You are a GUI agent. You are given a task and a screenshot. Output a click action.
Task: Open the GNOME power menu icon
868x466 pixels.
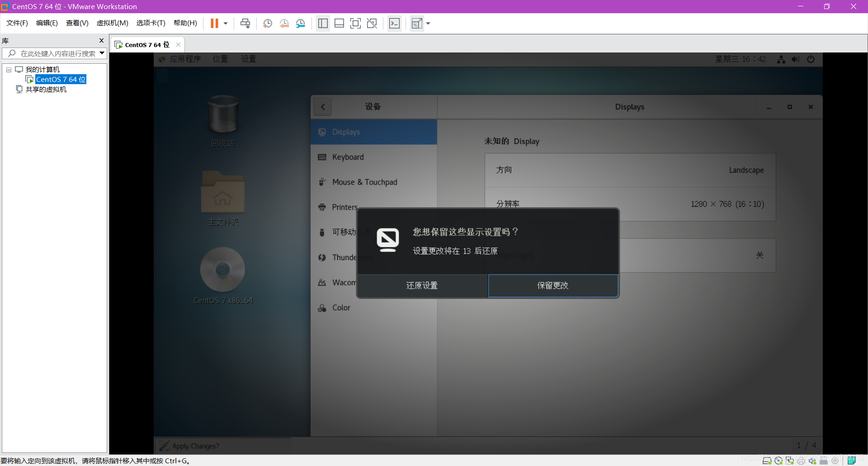811,59
